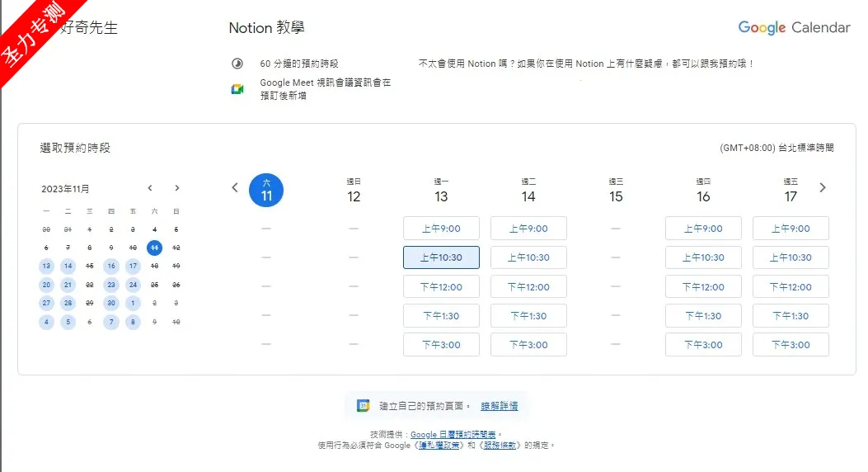This screenshot has width=868, height=472.
Task: Pick the 下午1:30 slot under day 17
Action: (791, 316)
